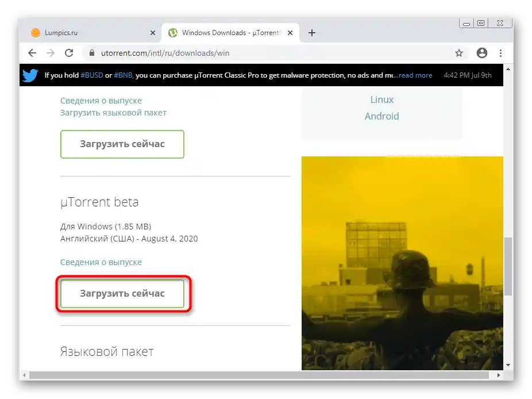
Task: Open Chrome's three-dot menu
Action: [500, 53]
